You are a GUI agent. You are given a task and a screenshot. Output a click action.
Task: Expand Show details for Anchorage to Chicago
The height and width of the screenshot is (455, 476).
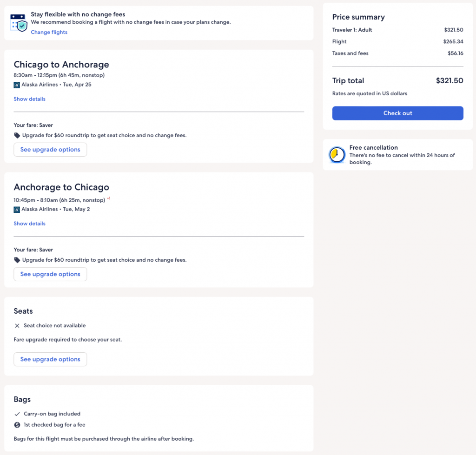click(x=29, y=224)
